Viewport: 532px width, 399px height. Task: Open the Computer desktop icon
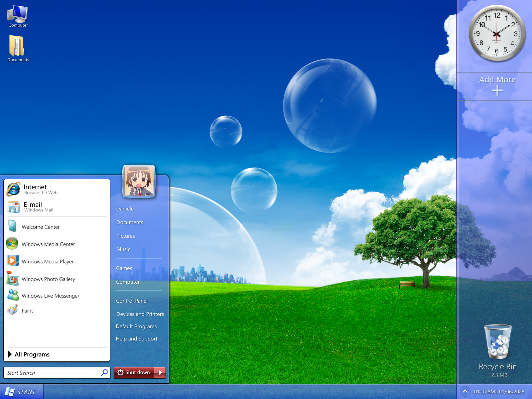tap(18, 17)
